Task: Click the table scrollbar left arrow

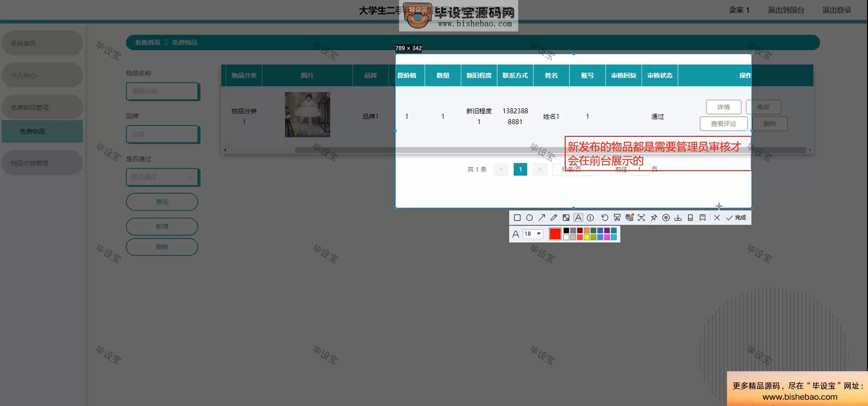Action: tap(225, 150)
